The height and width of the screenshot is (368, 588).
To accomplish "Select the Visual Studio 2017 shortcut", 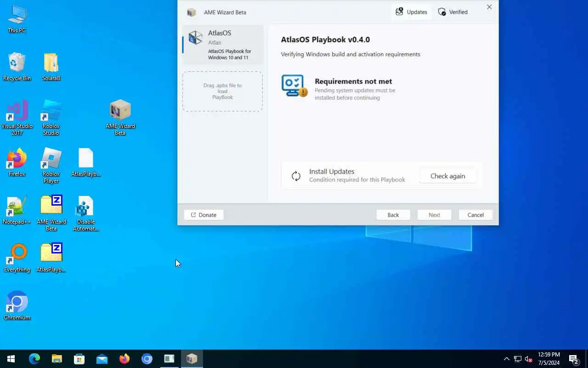I will [x=17, y=118].
